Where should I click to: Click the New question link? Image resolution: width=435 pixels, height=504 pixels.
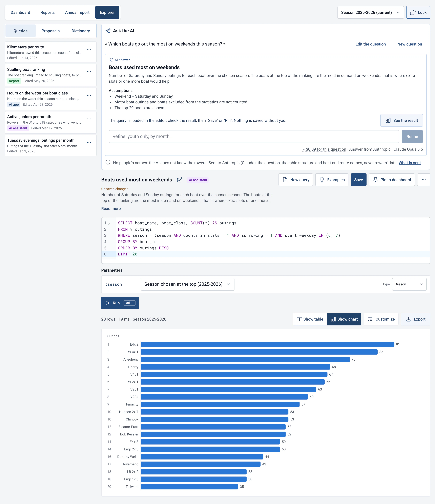[x=410, y=44]
